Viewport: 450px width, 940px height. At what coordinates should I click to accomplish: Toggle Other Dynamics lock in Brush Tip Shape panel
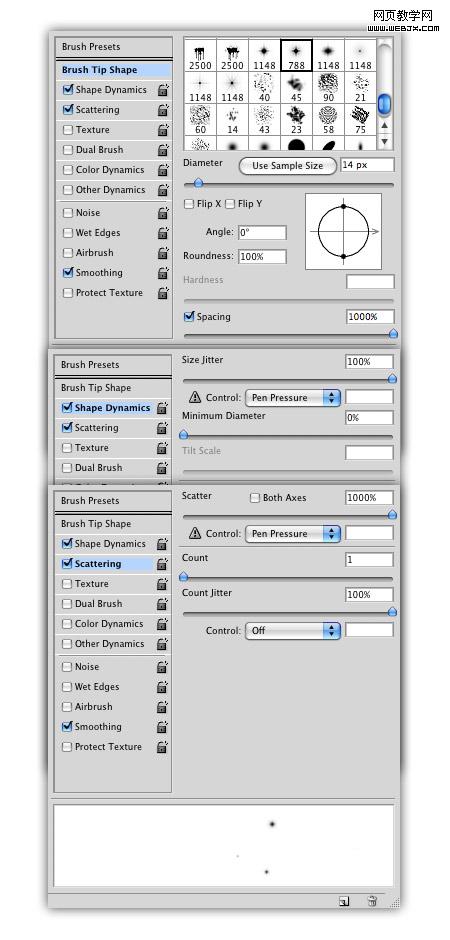tap(163, 190)
